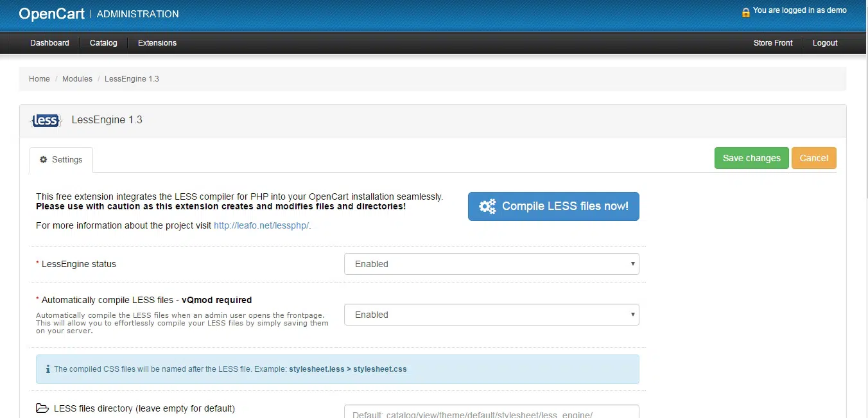
Task: Open the Extensions menu
Action: pyautogui.click(x=157, y=43)
